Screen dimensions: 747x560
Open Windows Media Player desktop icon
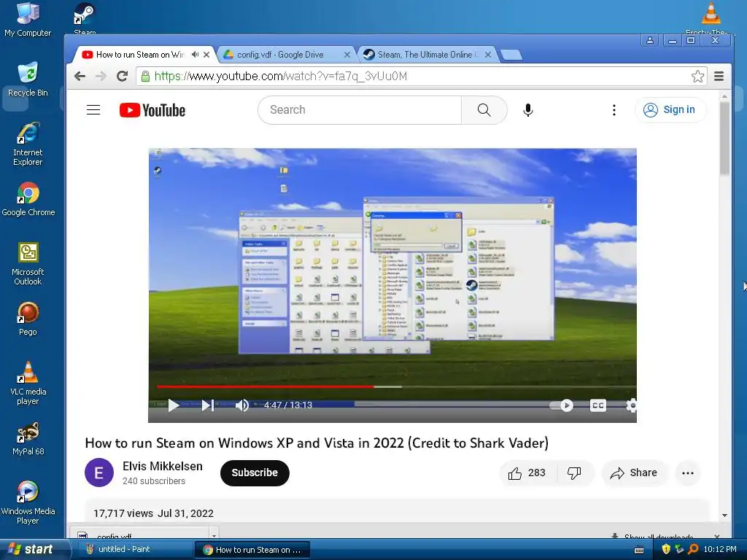click(28, 502)
